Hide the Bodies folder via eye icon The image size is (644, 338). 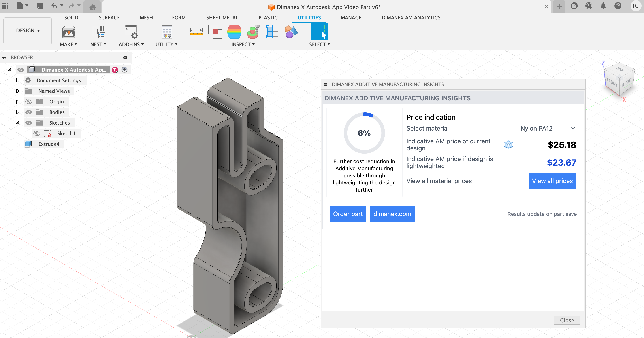pos(29,112)
